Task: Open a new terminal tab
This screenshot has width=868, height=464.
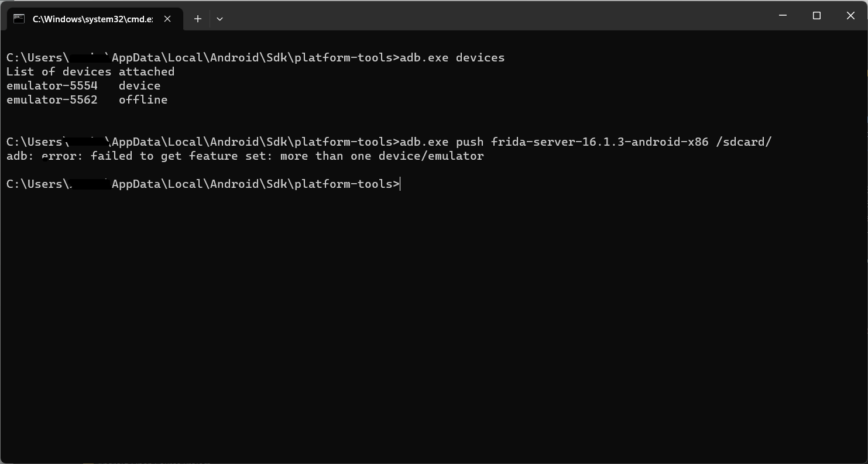Action: tap(198, 19)
